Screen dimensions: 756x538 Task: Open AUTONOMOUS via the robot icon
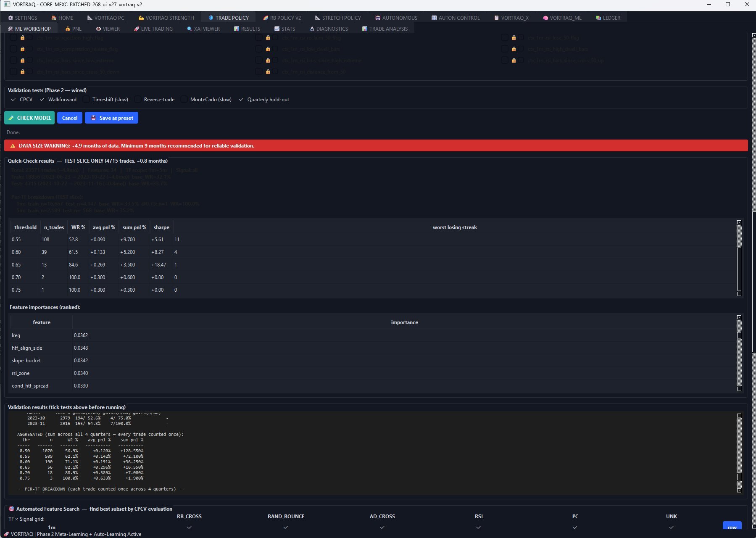pyautogui.click(x=378, y=18)
